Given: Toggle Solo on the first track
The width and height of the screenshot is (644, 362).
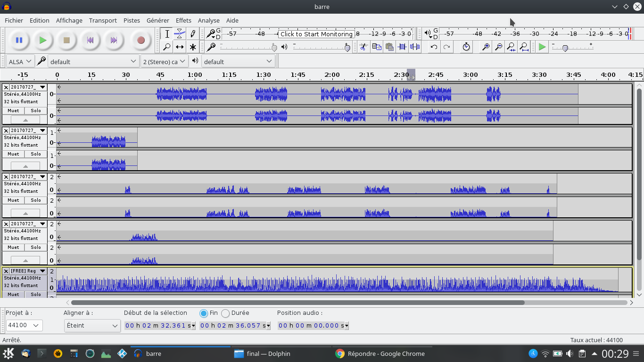Looking at the screenshot, I should click(36, 111).
